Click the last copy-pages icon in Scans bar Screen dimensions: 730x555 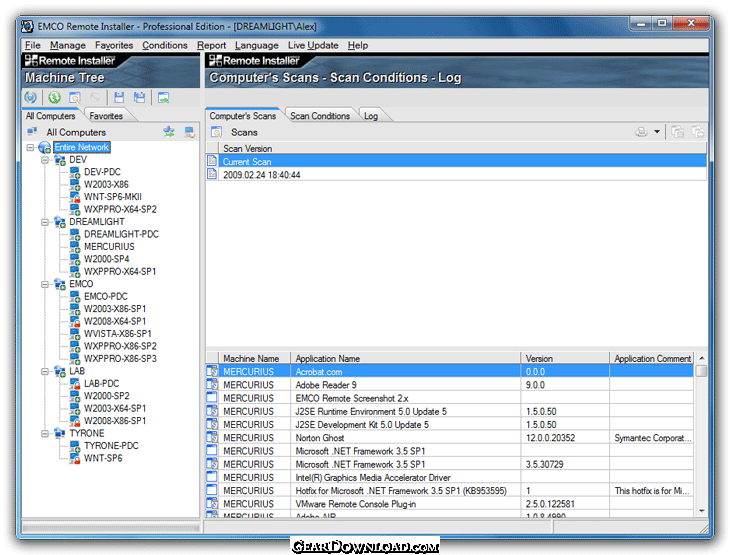(698, 132)
